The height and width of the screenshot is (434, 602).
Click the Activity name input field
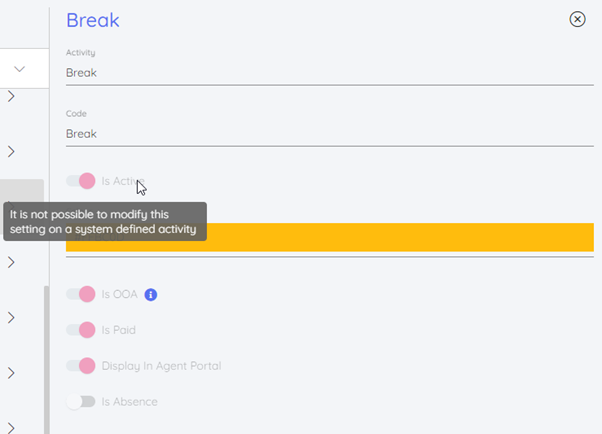pyautogui.click(x=329, y=73)
